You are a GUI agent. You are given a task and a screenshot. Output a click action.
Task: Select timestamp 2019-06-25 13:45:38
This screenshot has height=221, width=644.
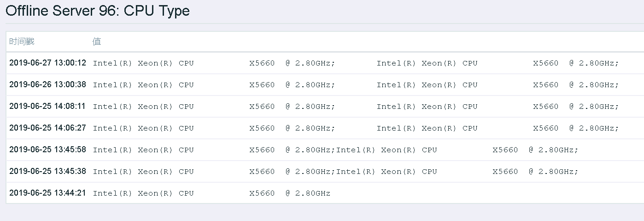[x=47, y=171]
